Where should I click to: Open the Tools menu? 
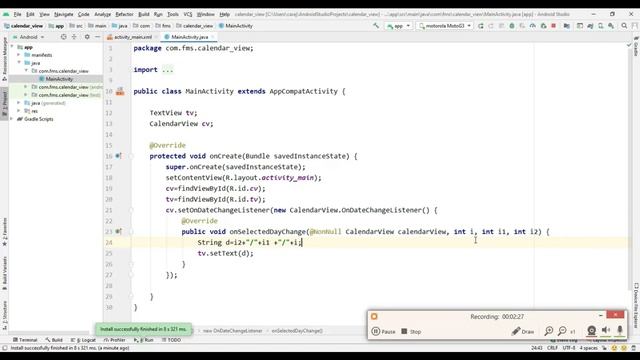[173, 14]
